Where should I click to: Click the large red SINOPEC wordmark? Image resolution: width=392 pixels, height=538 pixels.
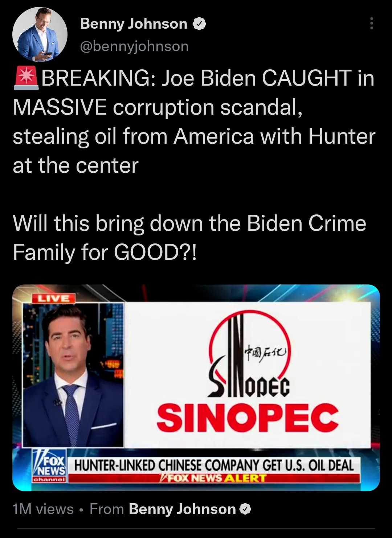click(x=248, y=417)
